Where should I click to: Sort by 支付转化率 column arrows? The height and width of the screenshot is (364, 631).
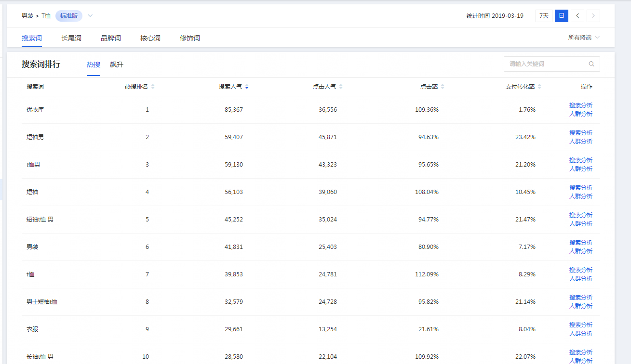tap(539, 87)
